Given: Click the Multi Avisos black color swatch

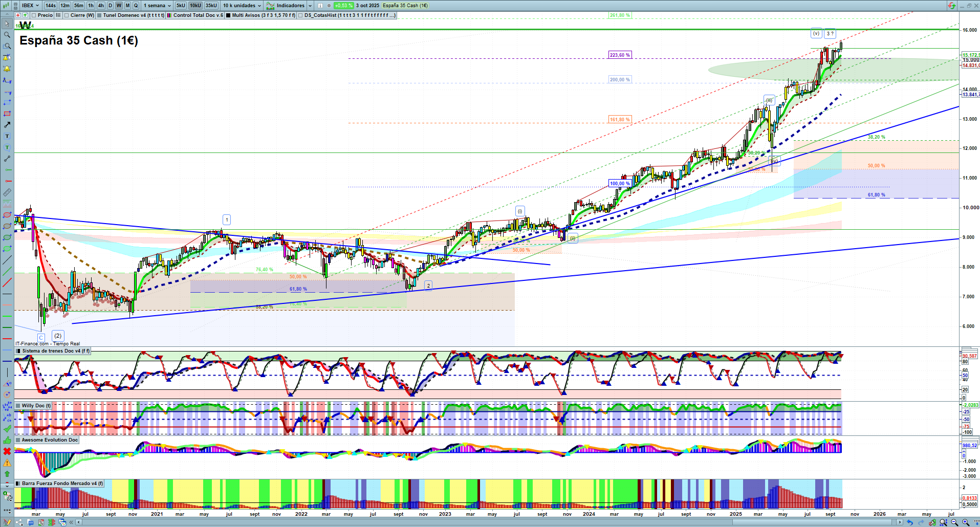Looking at the screenshot, I should point(228,15).
